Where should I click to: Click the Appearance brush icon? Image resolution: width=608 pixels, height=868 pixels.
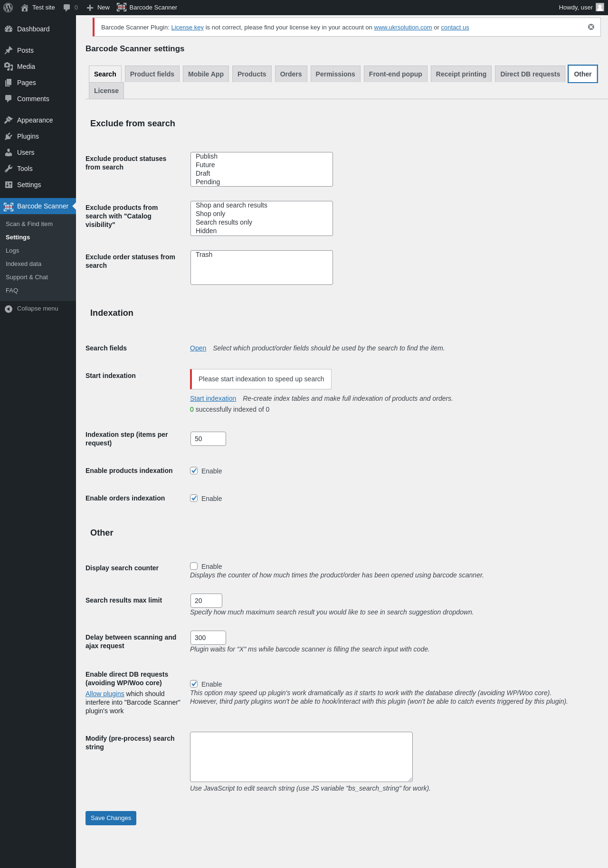pyautogui.click(x=9, y=120)
